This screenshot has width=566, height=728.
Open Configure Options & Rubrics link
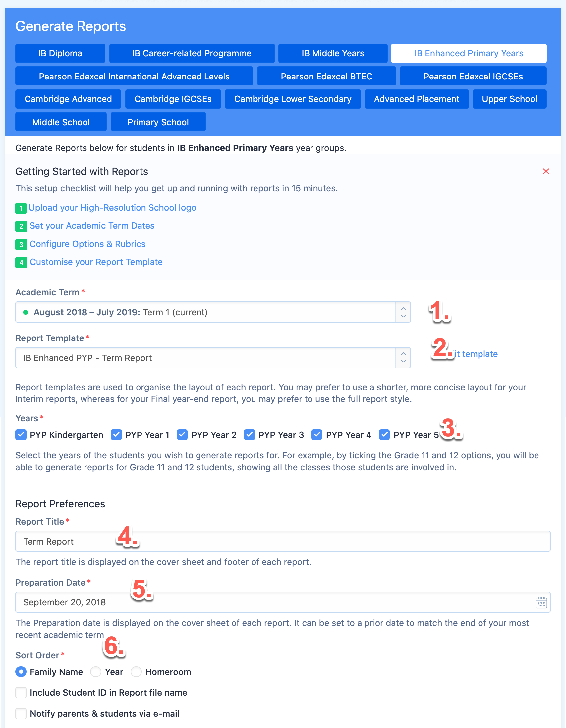tap(88, 244)
